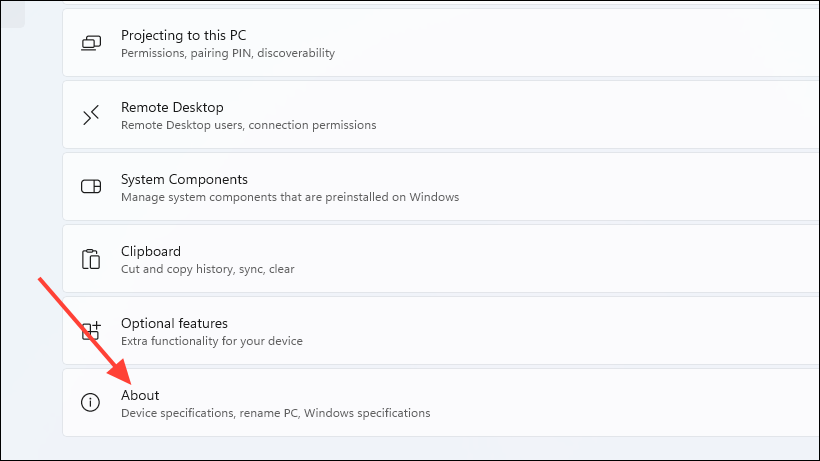Image resolution: width=820 pixels, height=461 pixels.
Task: Select 'Manage system components that are preinstalled' text
Action: point(289,197)
